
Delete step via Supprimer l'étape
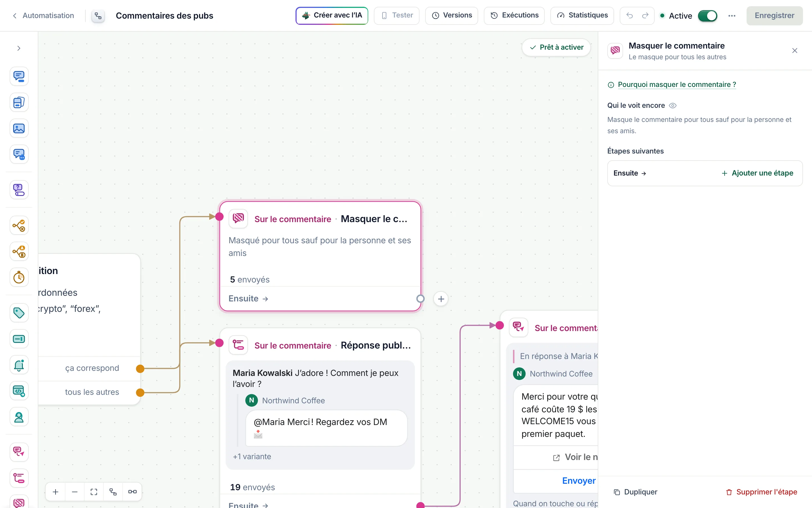click(x=761, y=492)
